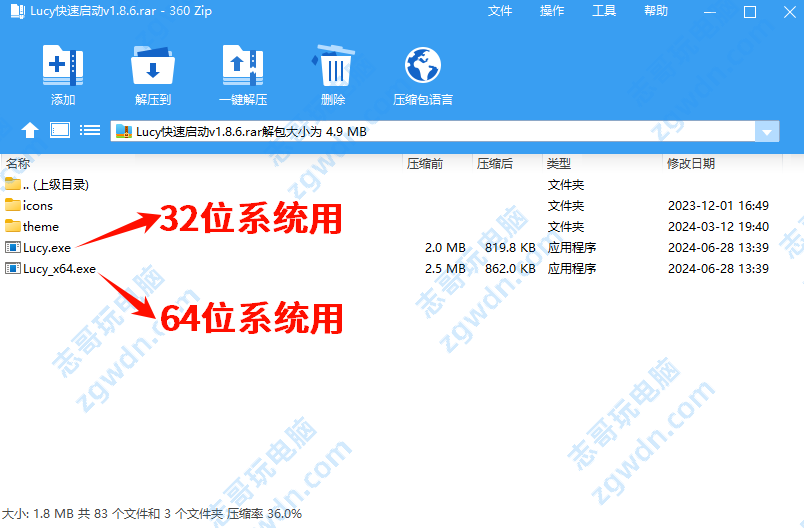Open the 操作 (Operations) menu
Image resolution: width=804 pixels, height=528 pixels.
pyautogui.click(x=552, y=11)
